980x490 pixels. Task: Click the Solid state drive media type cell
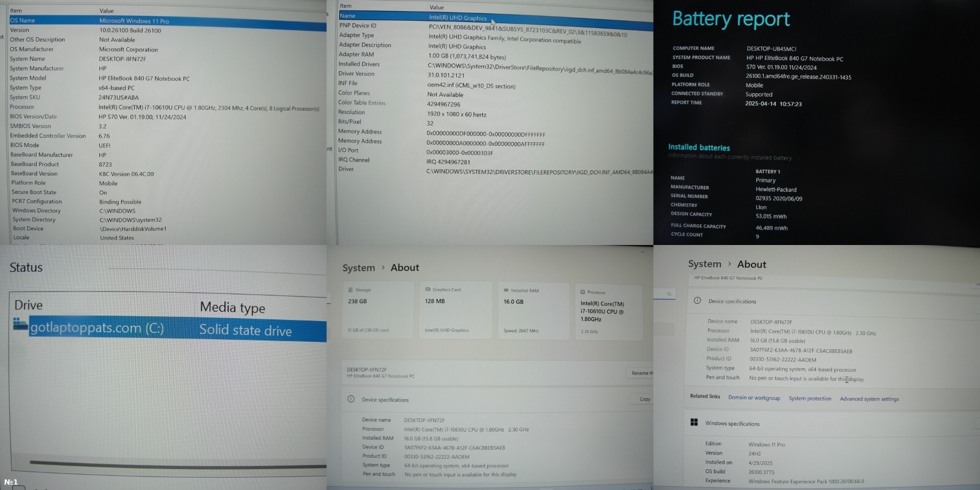(x=245, y=330)
